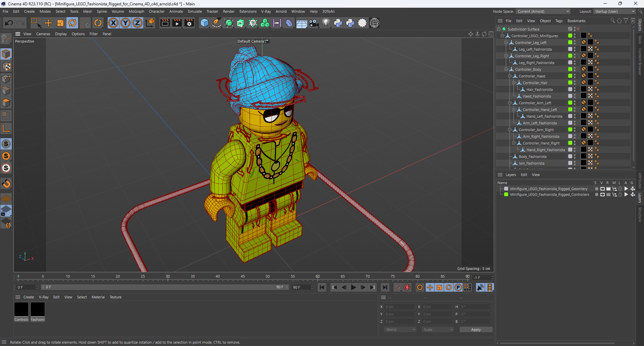Toggle Subdivision Surface enable checkmark
This screenshot has height=346, width=644.
(x=578, y=29)
